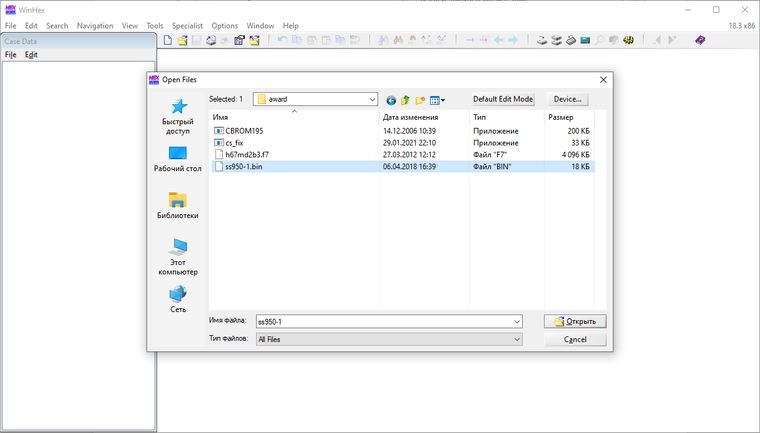Click the Открыть button

click(x=575, y=321)
